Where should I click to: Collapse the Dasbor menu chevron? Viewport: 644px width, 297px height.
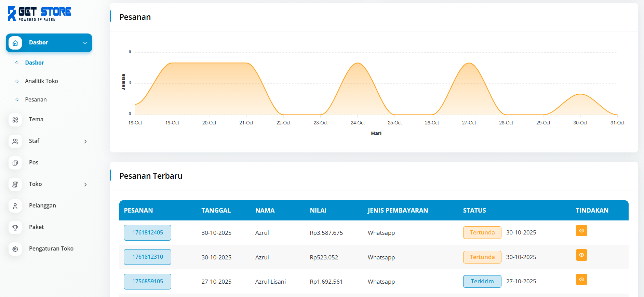(x=85, y=43)
